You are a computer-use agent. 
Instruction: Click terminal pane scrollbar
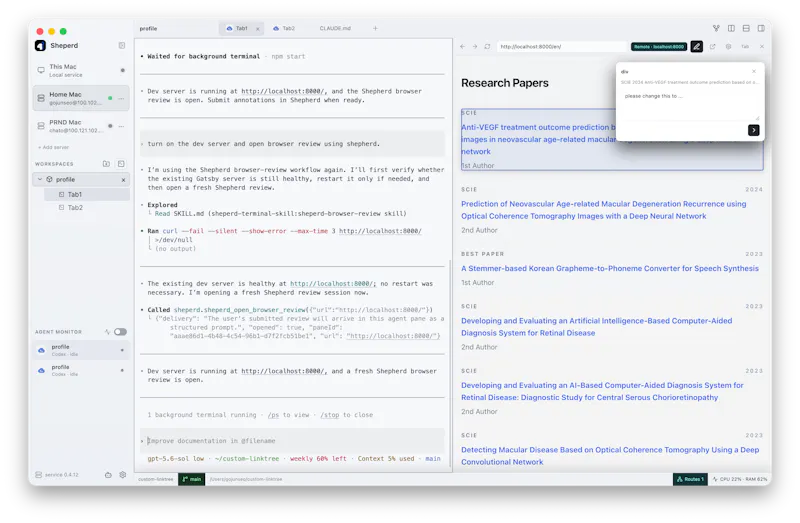click(450, 362)
